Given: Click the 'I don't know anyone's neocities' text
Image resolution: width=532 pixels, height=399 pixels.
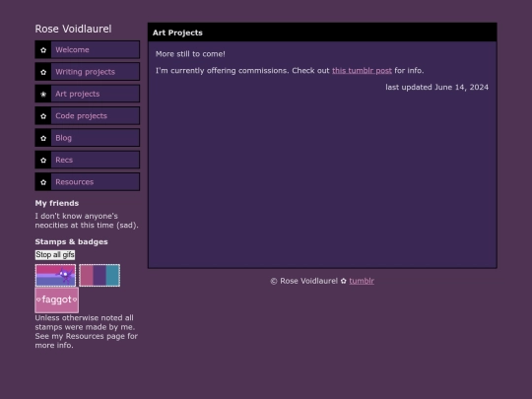Looking at the screenshot, I should [x=87, y=221].
